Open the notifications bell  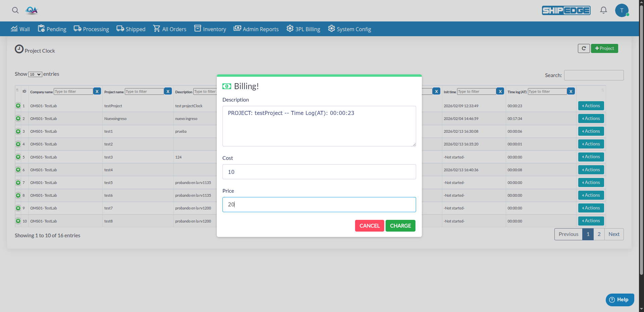click(603, 10)
